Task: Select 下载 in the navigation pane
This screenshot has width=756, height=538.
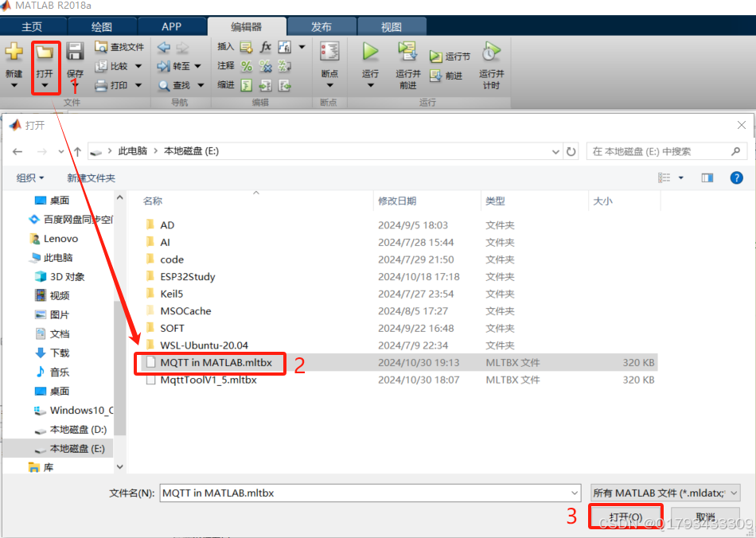Action: click(x=53, y=353)
